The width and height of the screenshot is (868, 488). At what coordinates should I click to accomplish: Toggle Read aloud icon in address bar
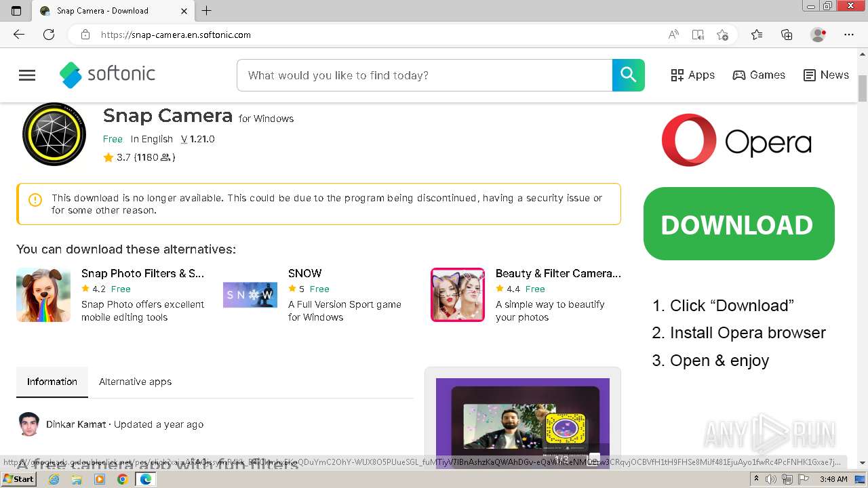tap(673, 35)
